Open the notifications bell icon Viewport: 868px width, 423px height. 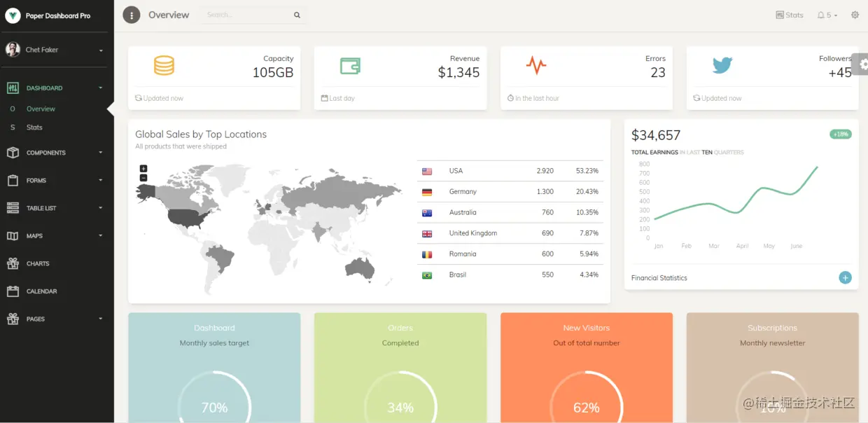821,15
